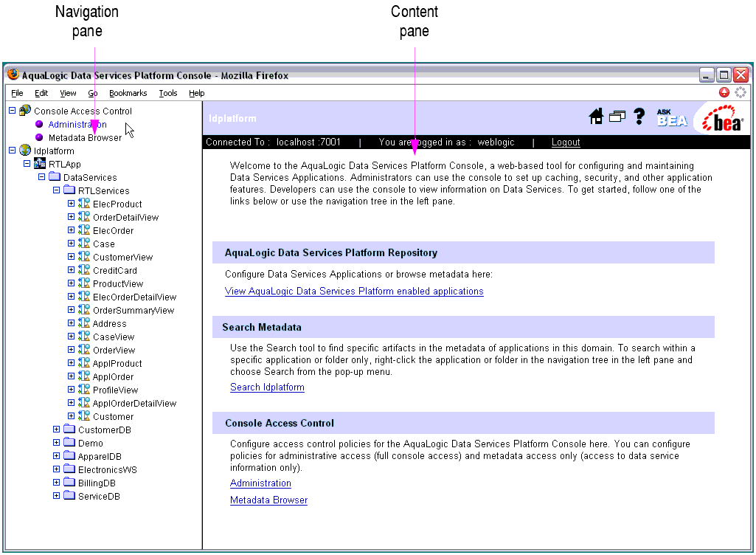Maximize the Firefox window
756x555 pixels.
click(x=724, y=75)
